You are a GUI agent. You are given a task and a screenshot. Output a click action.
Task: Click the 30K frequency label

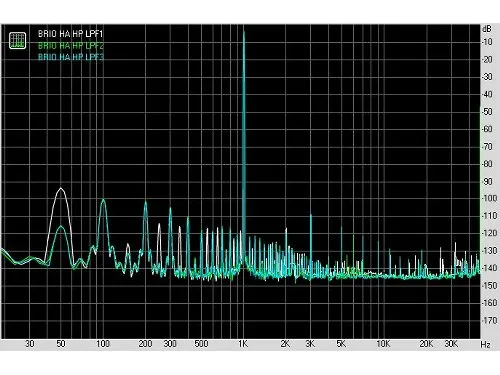(x=451, y=344)
